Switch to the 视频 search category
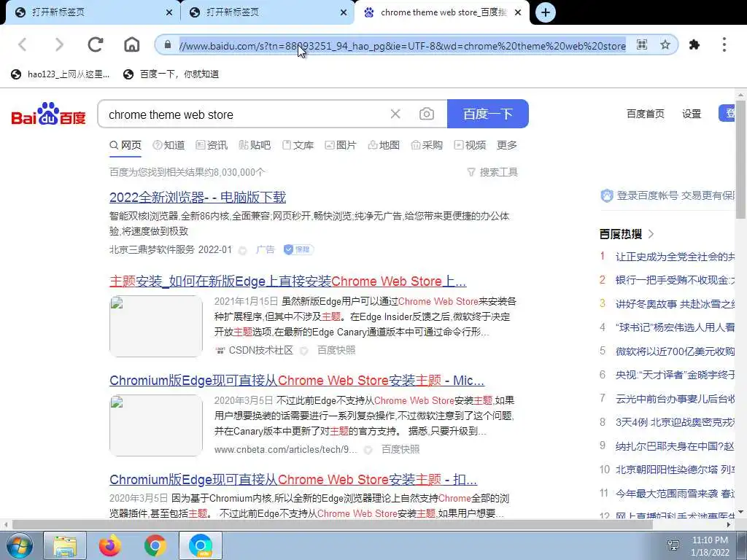Viewport: 747px width, 560px height. (x=471, y=145)
